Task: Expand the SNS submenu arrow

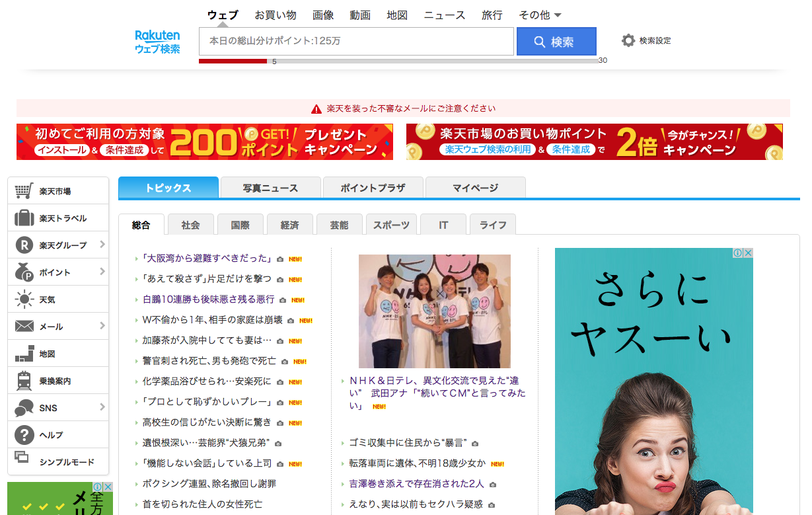Action: (102, 407)
